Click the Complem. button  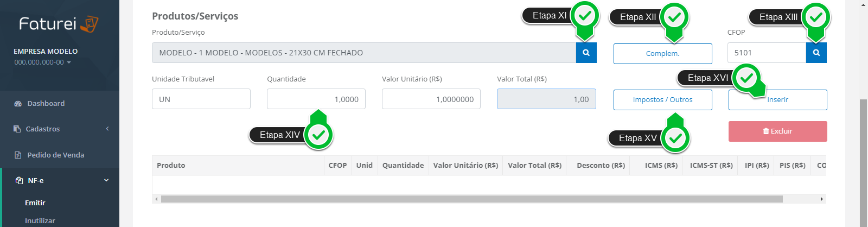coord(662,54)
